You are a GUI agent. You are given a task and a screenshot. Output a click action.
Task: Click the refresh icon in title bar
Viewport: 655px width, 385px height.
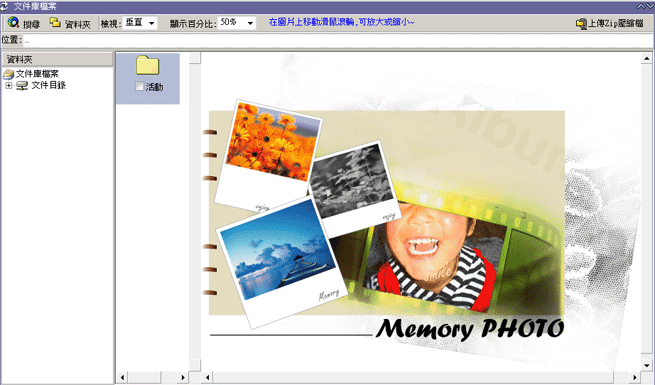pyautogui.click(x=4, y=6)
